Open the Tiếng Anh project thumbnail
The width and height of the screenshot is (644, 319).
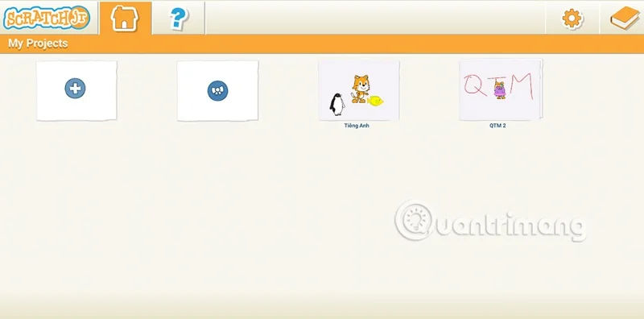click(358, 90)
